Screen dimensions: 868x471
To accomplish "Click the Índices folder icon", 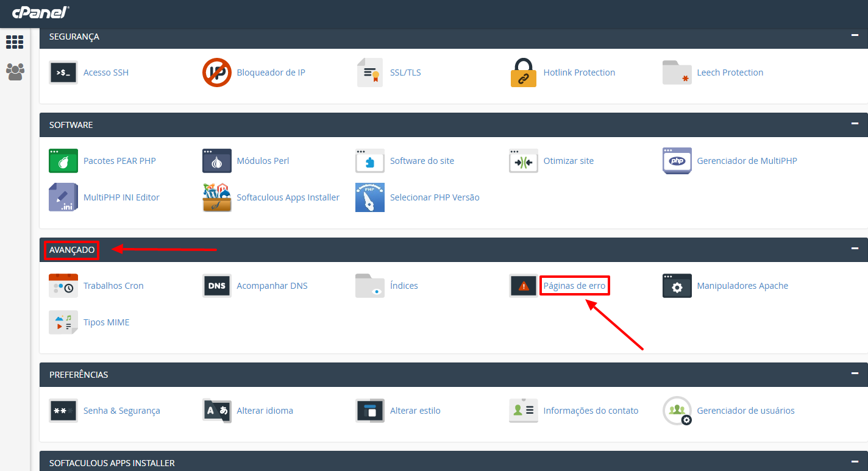I will pyautogui.click(x=370, y=286).
